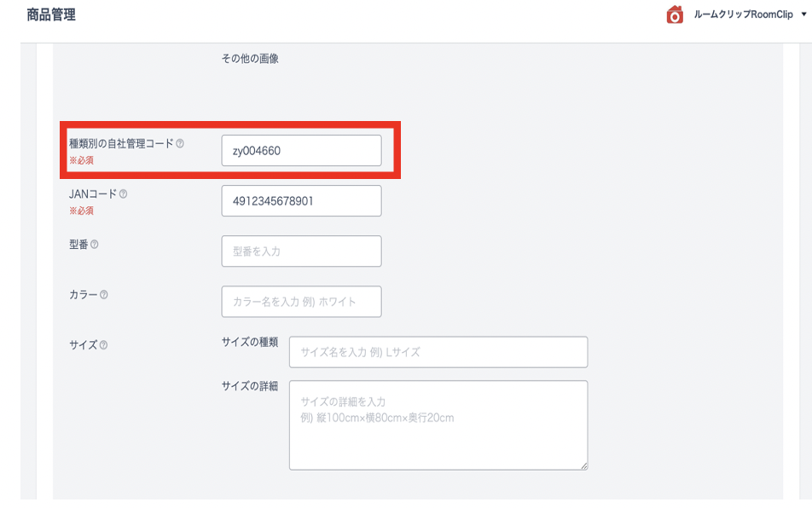Click the その他の画像 heading text

tap(250, 59)
